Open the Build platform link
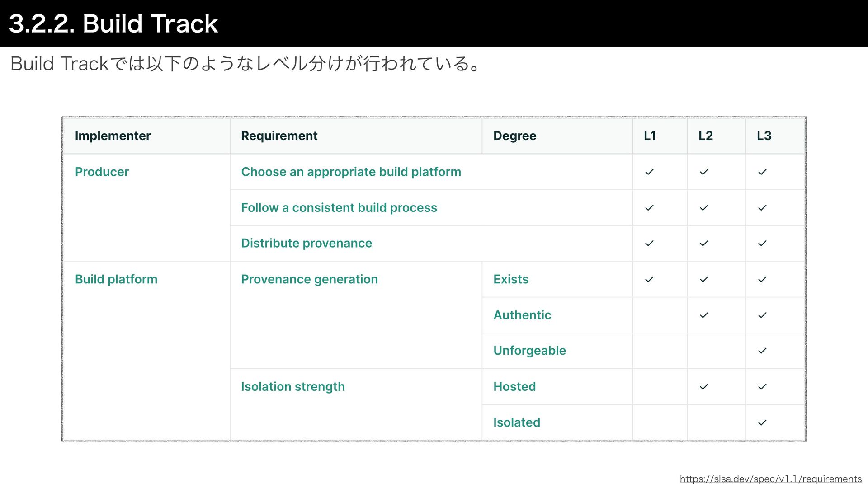The height and width of the screenshot is (488, 868). (116, 279)
